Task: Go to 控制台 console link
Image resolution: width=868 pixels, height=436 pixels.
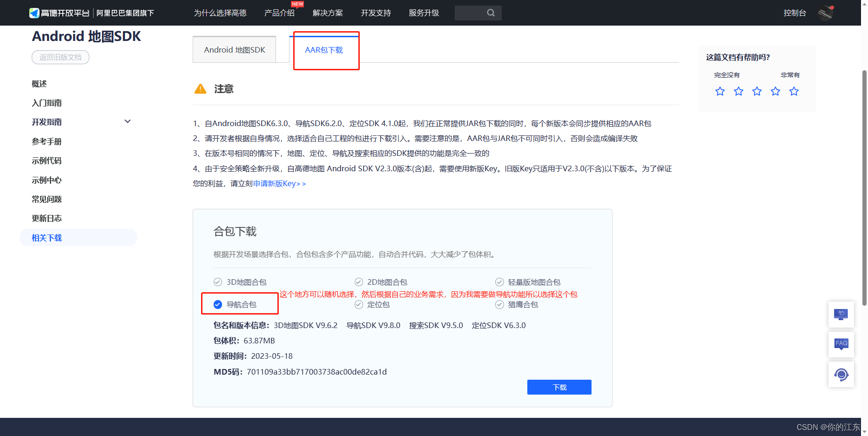Action: pyautogui.click(x=794, y=13)
